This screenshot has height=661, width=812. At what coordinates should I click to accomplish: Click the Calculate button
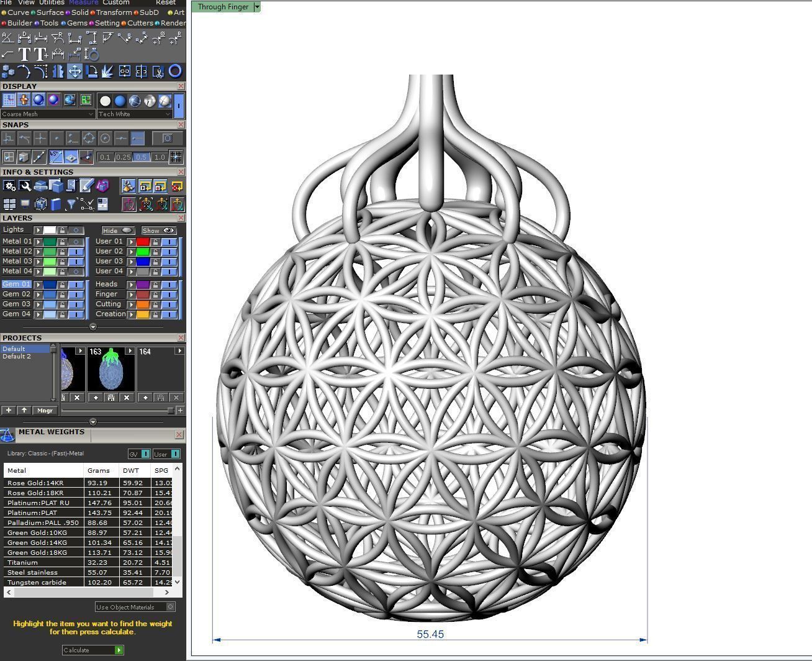(93, 650)
